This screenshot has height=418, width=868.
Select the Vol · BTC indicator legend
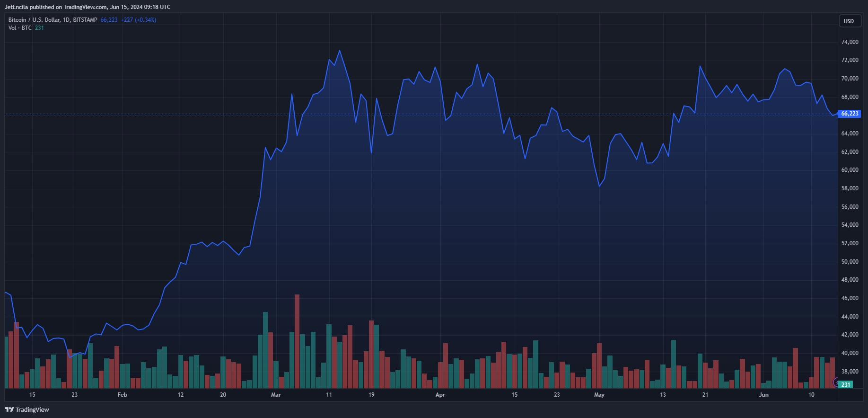[x=20, y=28]
